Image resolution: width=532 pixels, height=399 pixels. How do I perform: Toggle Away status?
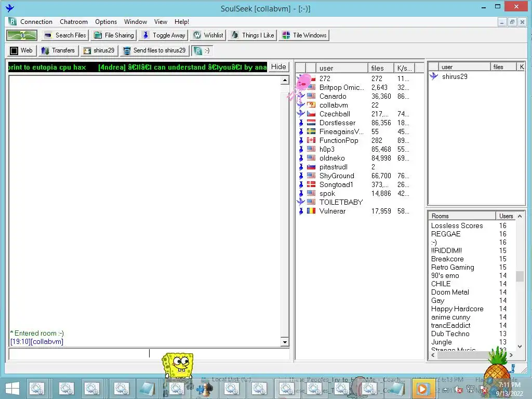point(164,35)
